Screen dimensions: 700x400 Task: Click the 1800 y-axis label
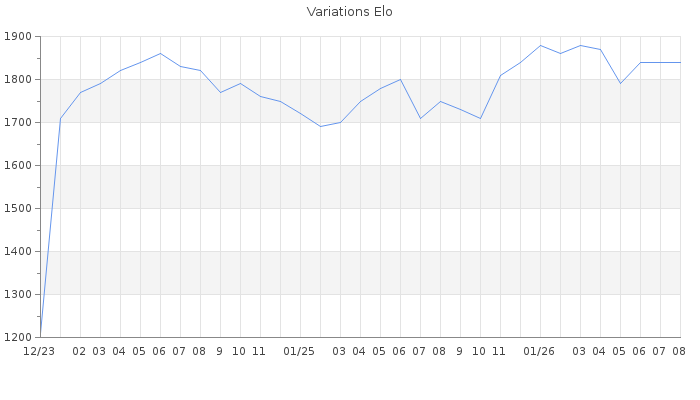click(x=18, y=79)
